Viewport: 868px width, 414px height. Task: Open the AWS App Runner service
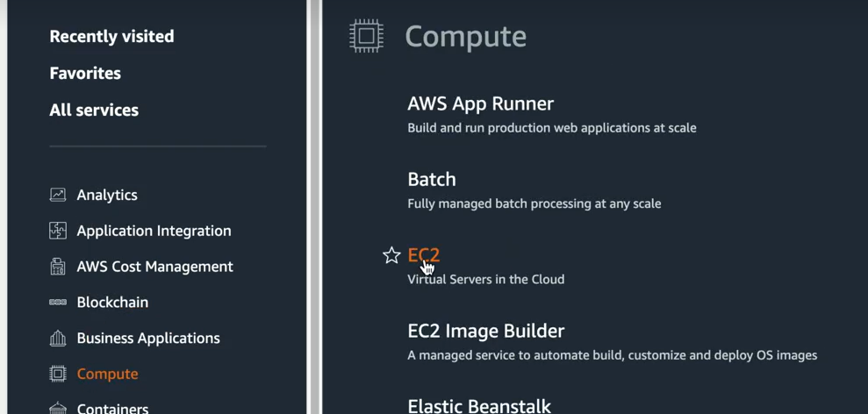(x=480, y=103)
